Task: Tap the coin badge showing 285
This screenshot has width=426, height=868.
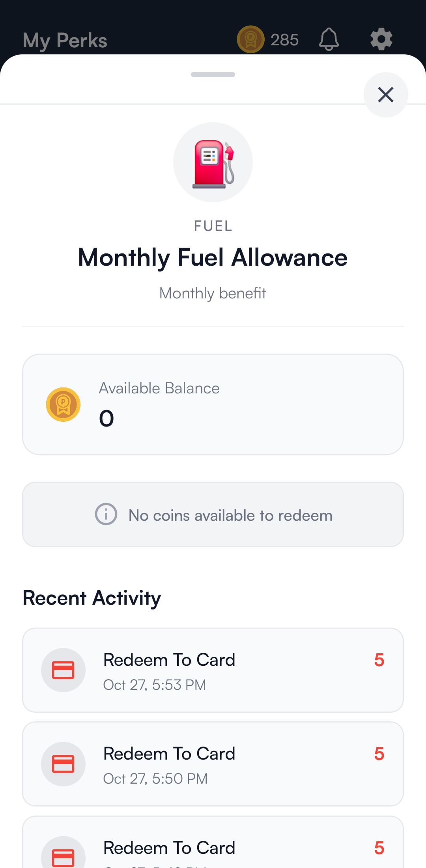Action: [250, 39]
